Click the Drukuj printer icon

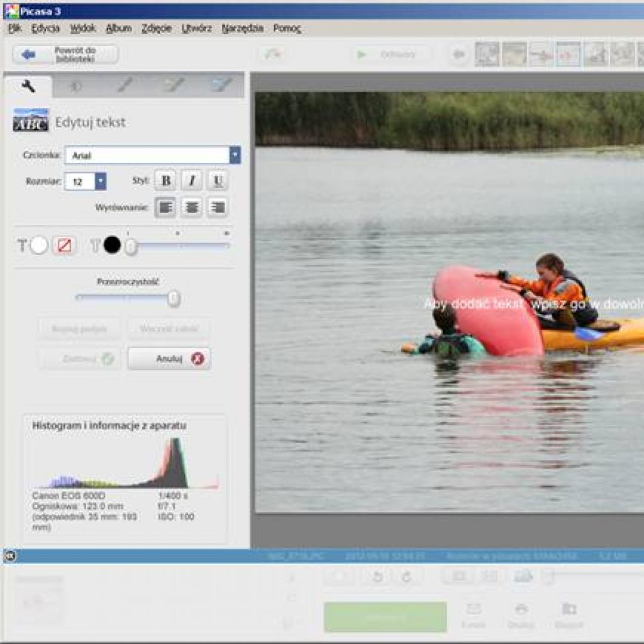[521, 608]
